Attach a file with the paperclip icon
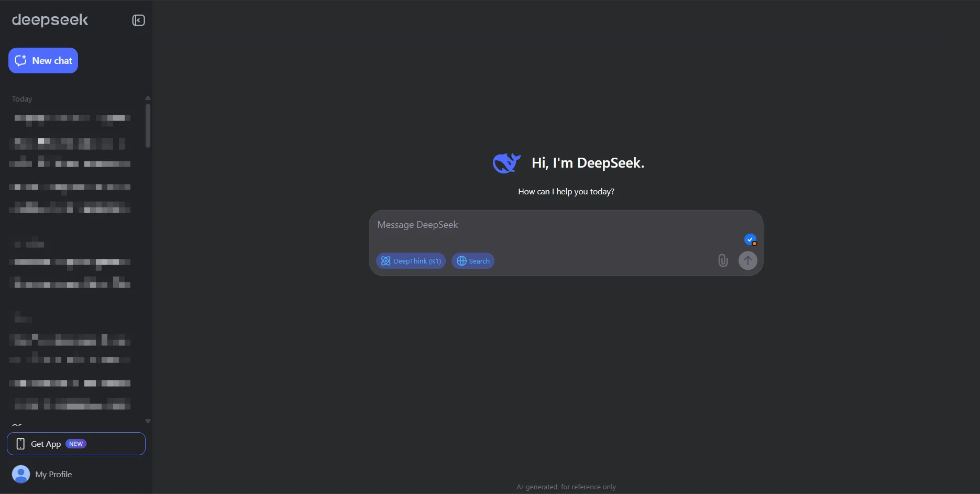 [723, 260]
